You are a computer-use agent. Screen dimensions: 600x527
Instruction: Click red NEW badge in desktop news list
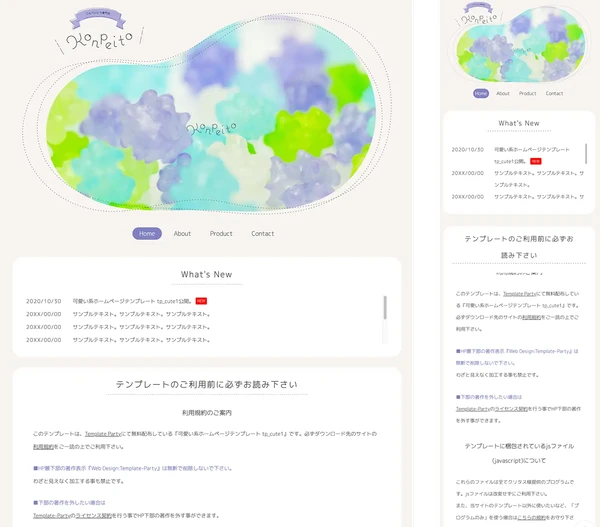click(x=201, y=300)
